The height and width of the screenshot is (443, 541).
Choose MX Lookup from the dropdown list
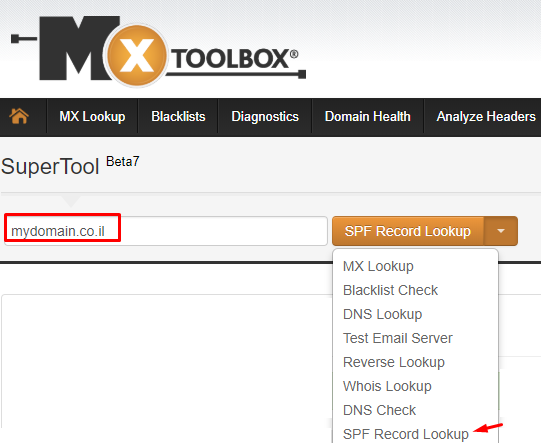tap(378, 266)
